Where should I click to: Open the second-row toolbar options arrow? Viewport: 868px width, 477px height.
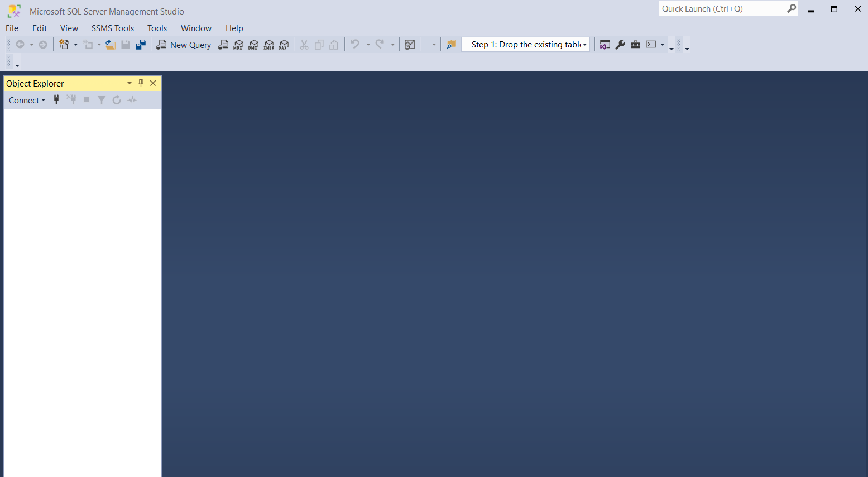point(17,65)
